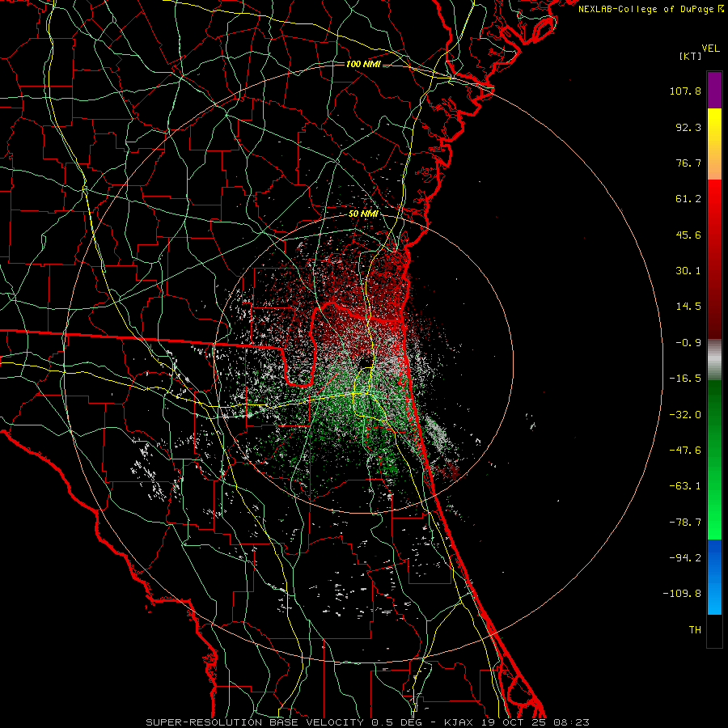Click the blue segment of the color bar
Screen dimensions: 728x728
click(x=714, y=577)
